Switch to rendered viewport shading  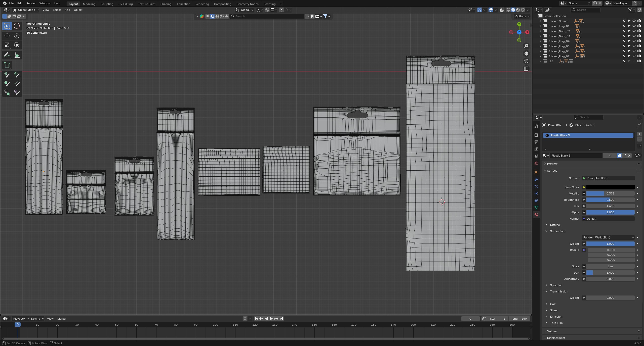[x=523, y=10]
